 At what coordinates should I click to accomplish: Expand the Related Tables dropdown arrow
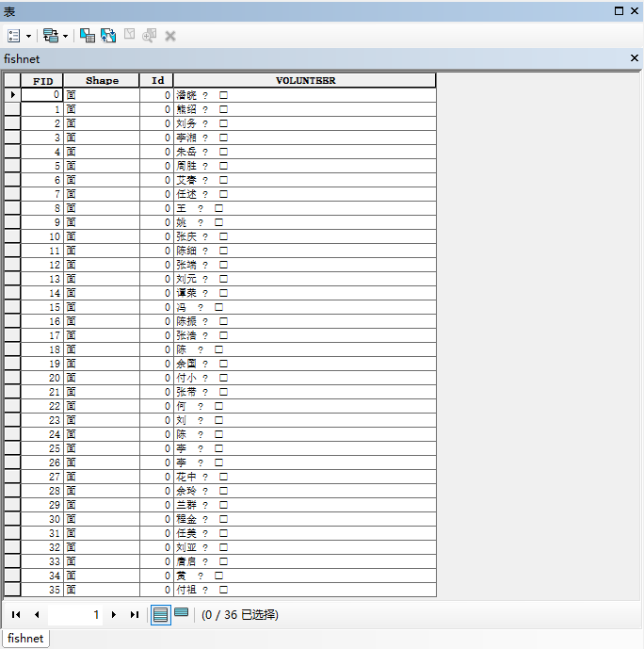(65, 36)
